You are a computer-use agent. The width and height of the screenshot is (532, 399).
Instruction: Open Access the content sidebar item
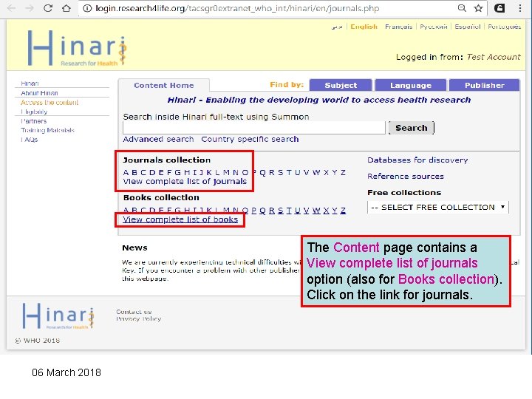pos(50,103)
